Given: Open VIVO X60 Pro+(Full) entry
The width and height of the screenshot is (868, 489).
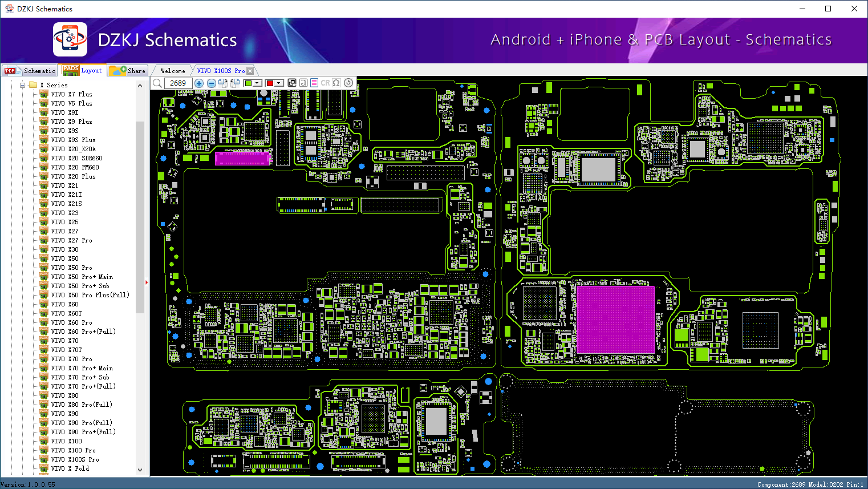Looking at the screenshot, I should pos(83,332).
